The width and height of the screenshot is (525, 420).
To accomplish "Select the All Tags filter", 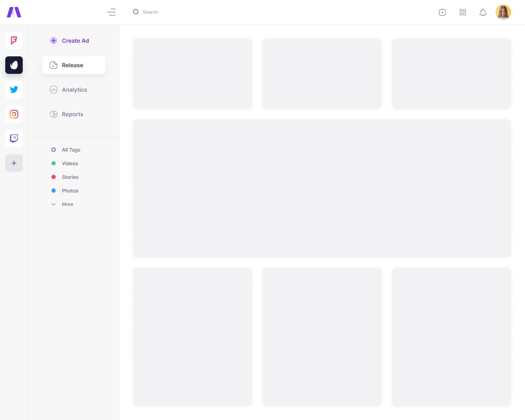I will pyautogui.click(x=71, y=150).
